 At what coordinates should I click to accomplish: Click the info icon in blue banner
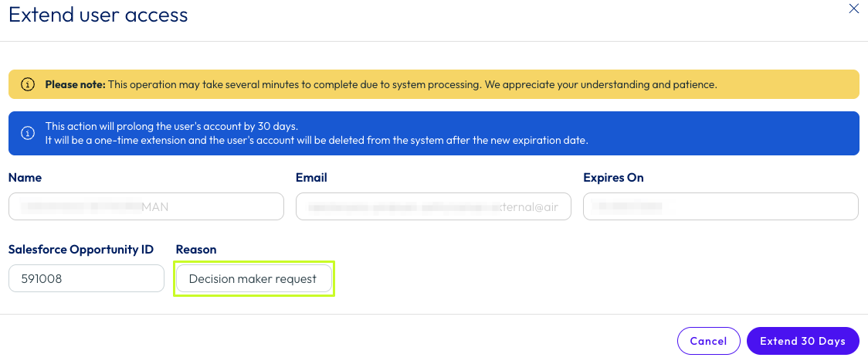[x=28, y=133]
